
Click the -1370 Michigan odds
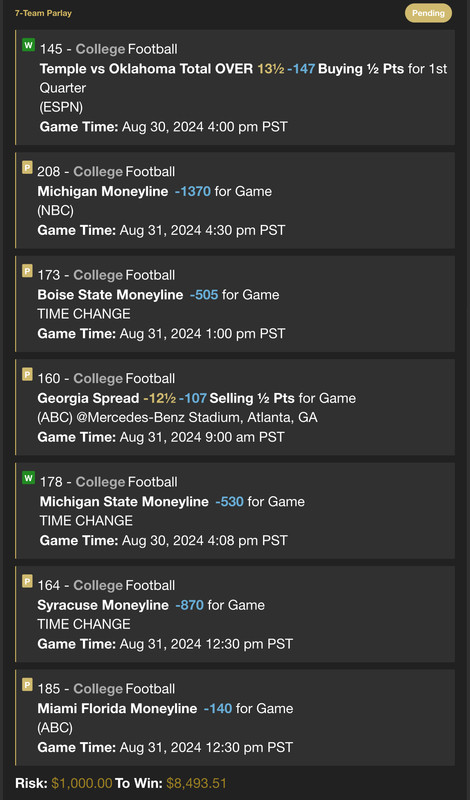(x=192, y=191)
